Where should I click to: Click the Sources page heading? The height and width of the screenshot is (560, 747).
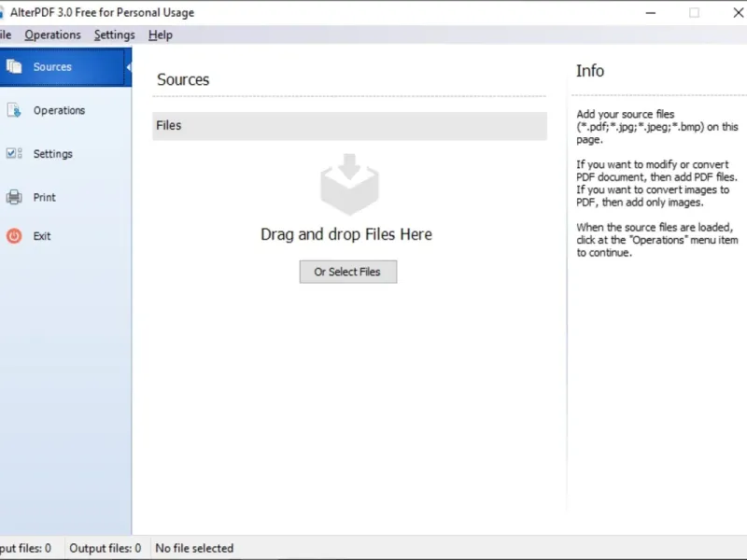coord(183,79)
